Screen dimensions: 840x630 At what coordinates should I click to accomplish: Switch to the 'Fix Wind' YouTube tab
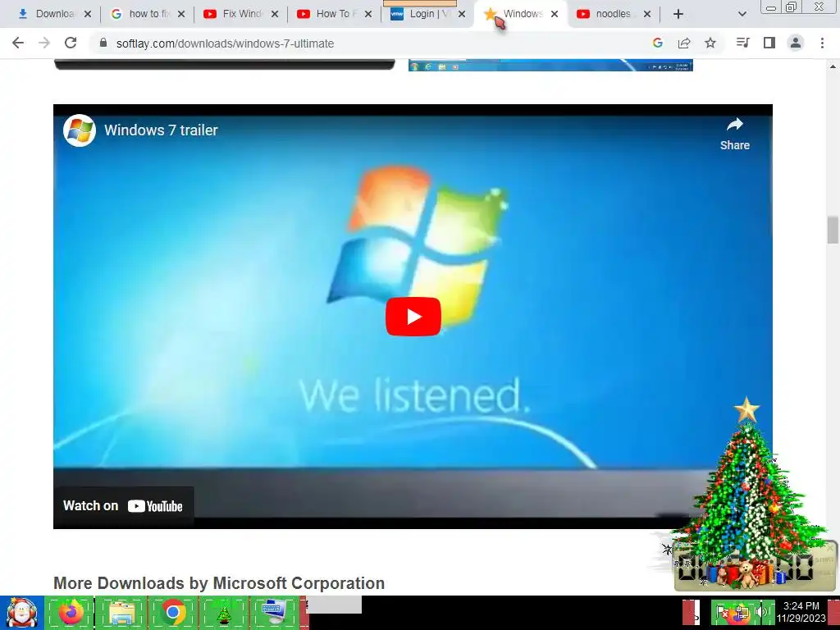point(234,14)
